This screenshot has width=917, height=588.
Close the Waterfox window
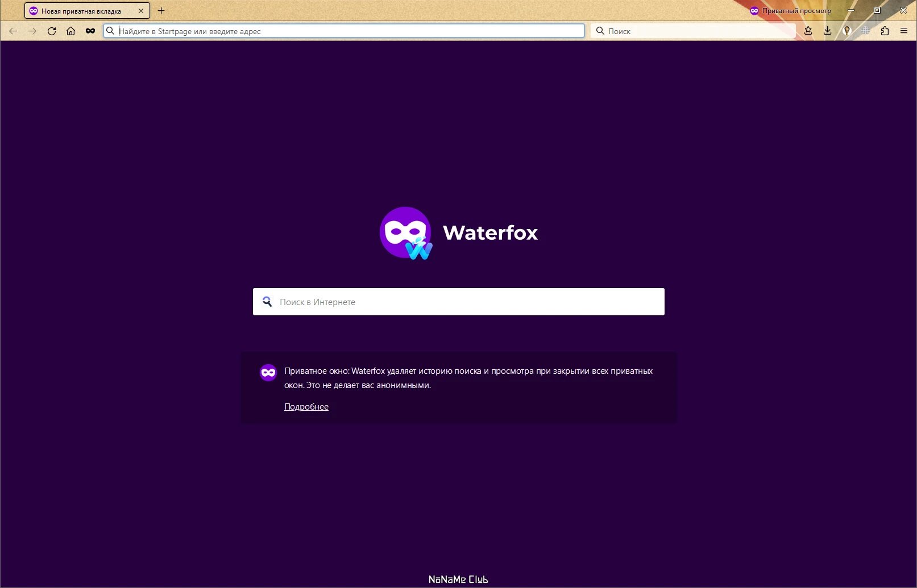tap(903, 10)
